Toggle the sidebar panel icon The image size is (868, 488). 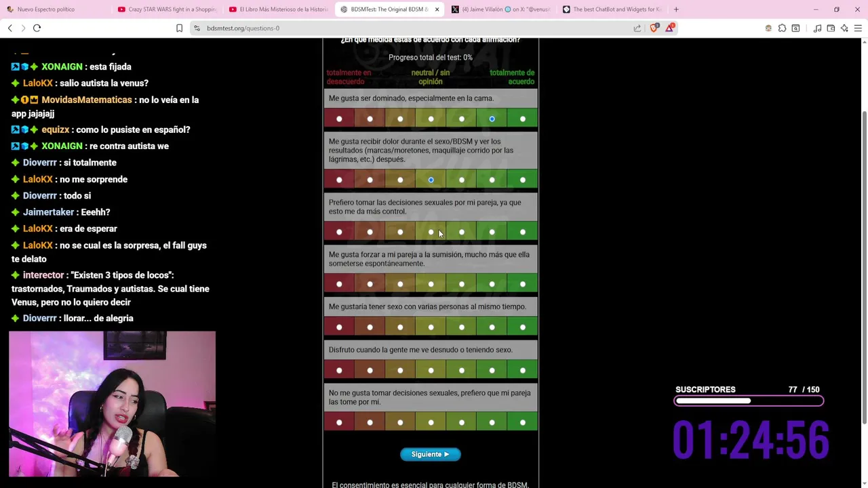(x=795, y=28)
